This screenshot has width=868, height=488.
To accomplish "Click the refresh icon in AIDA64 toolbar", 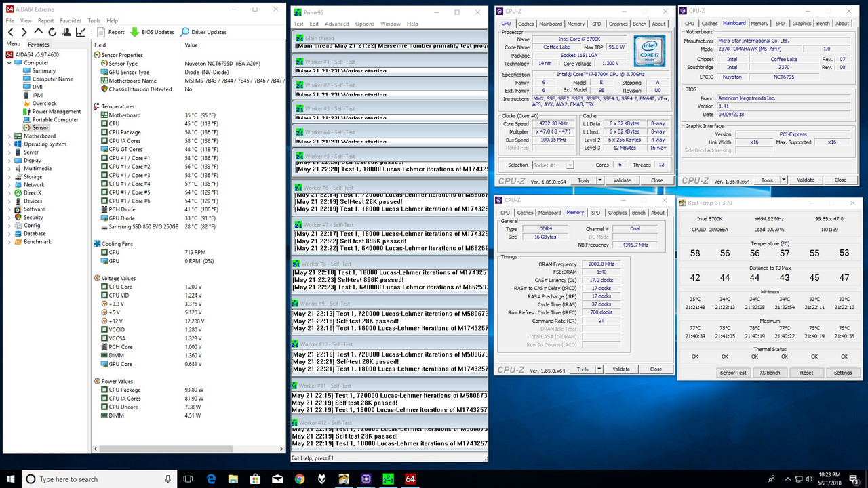I will tap(52, 32).
